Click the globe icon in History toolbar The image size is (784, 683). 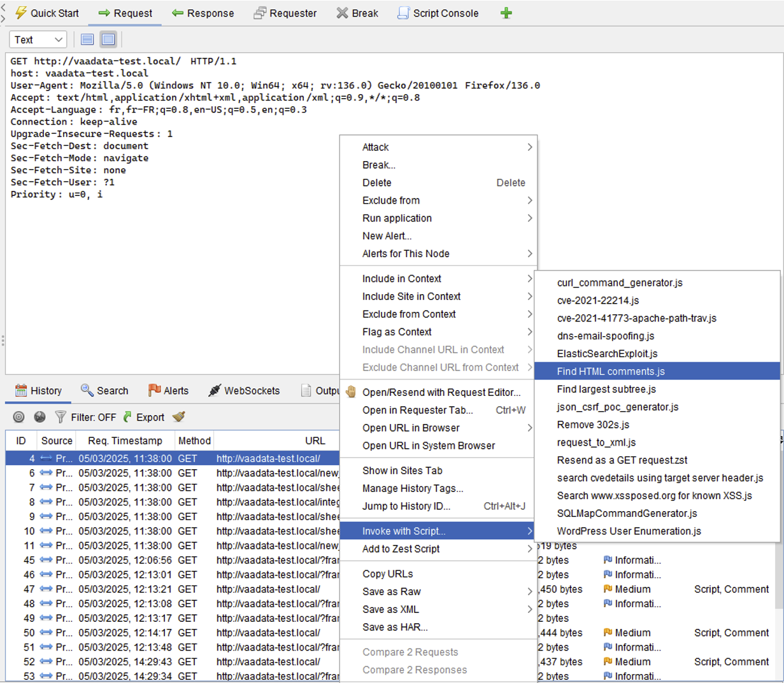click(39, 417)
